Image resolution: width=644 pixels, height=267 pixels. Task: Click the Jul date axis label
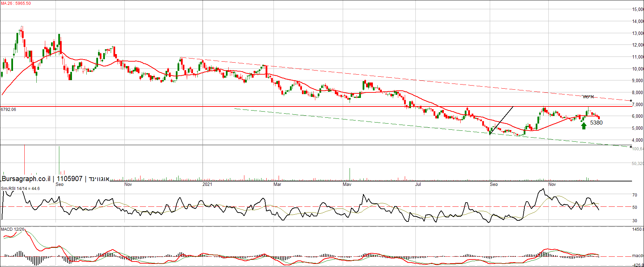pos(418,185)
